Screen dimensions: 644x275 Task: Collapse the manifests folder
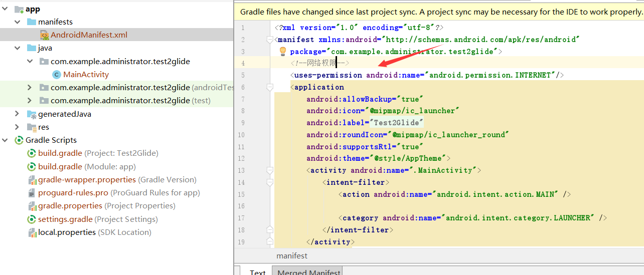[18, 22]
